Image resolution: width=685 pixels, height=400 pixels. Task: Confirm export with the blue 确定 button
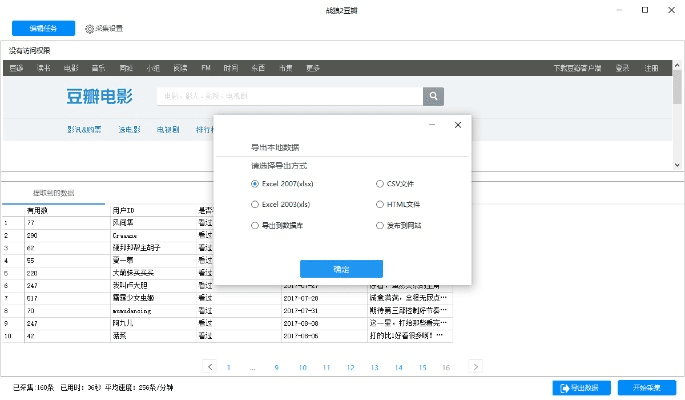[341, 269]
